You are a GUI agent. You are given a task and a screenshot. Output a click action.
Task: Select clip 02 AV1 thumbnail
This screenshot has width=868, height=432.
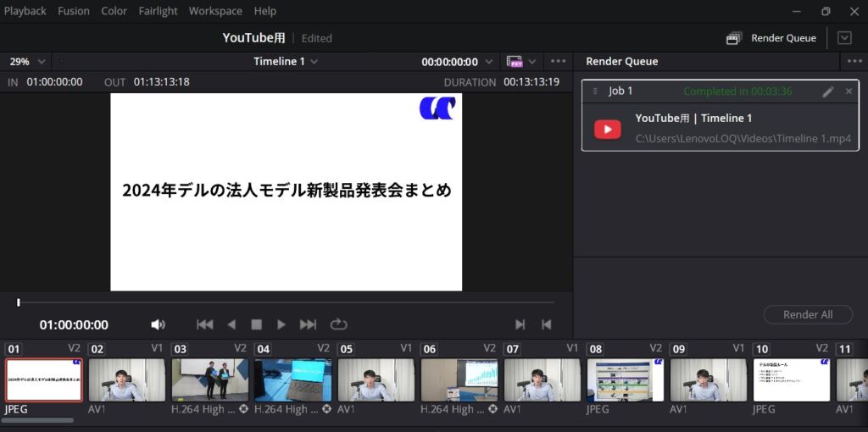127,380
